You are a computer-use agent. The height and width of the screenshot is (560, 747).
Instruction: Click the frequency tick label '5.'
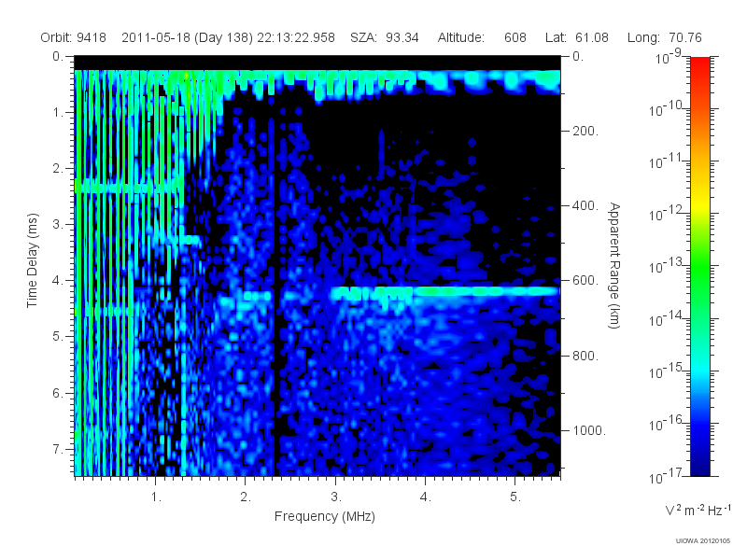pos(515,497)
